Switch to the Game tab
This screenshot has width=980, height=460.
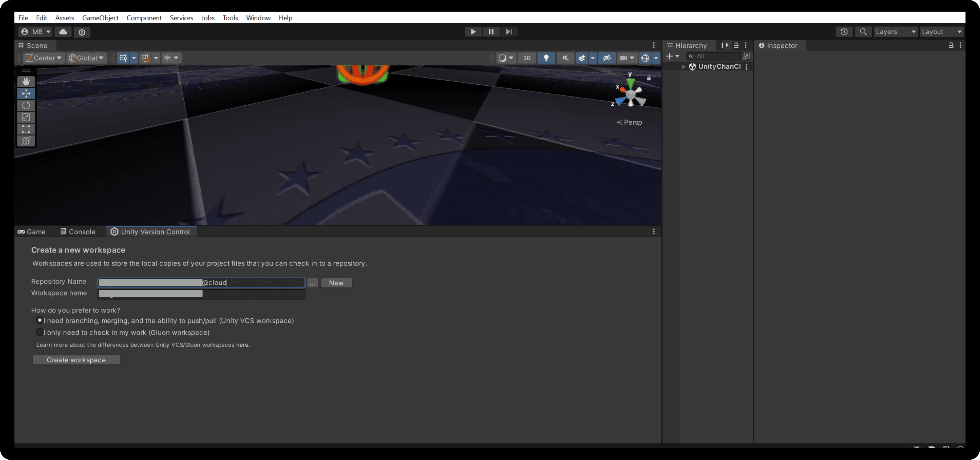(x=31, y=231)
